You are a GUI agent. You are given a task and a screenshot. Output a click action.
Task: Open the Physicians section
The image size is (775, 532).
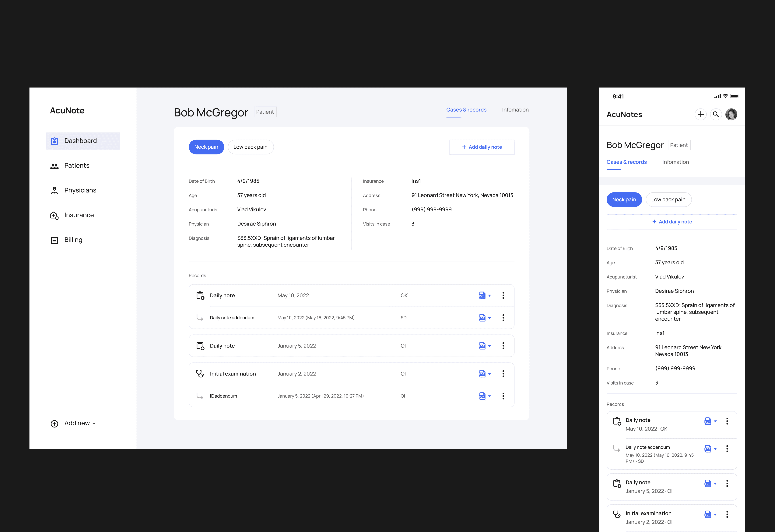pyautogui.click(x=80, y=190)
